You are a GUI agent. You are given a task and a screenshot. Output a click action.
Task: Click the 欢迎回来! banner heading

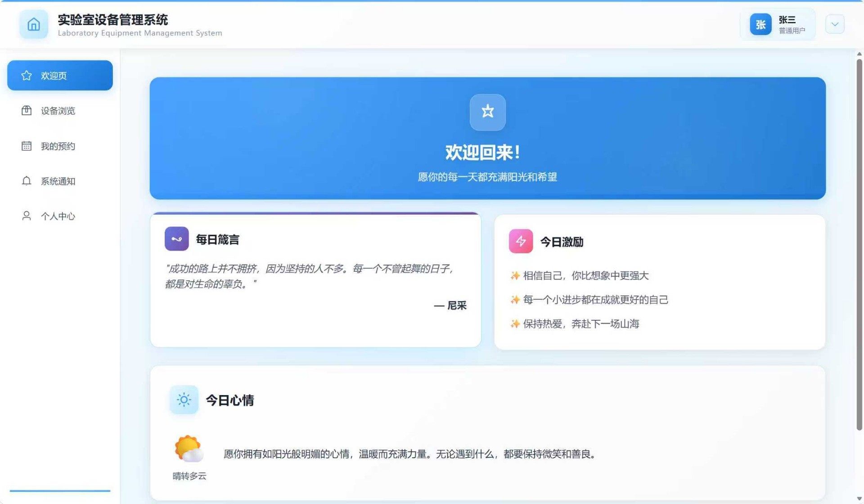click(x=483, y=153)
